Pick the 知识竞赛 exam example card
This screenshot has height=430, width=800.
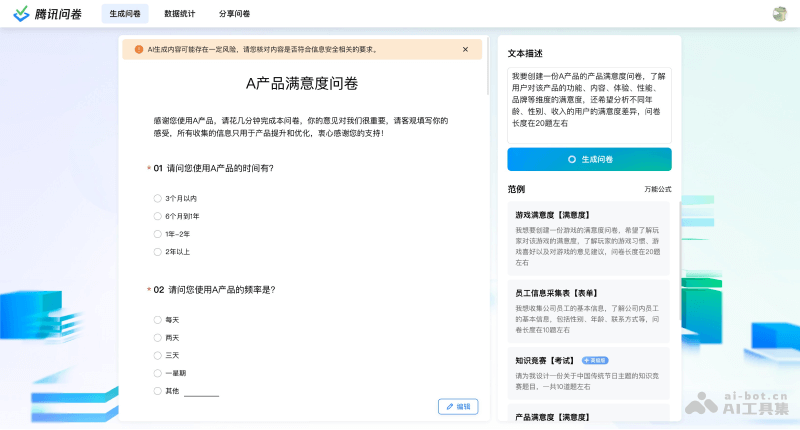click(x=589, y=373)
